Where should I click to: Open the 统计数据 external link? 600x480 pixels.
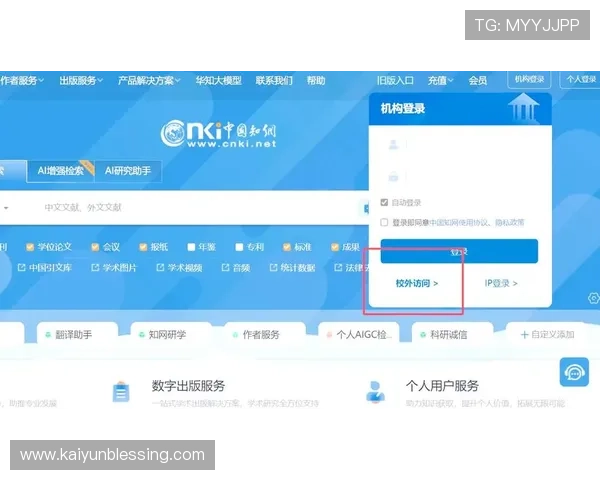tap(292, 268)
